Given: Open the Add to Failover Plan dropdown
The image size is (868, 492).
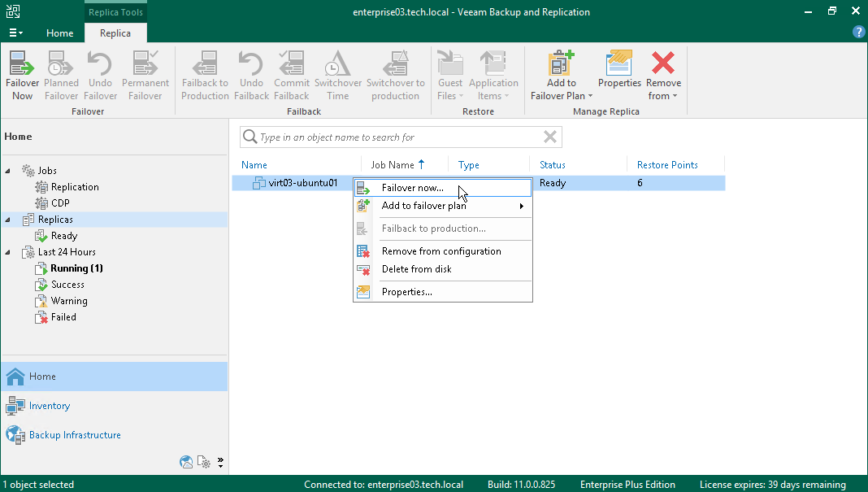Looking at the screenshot, I should (562, 76).
